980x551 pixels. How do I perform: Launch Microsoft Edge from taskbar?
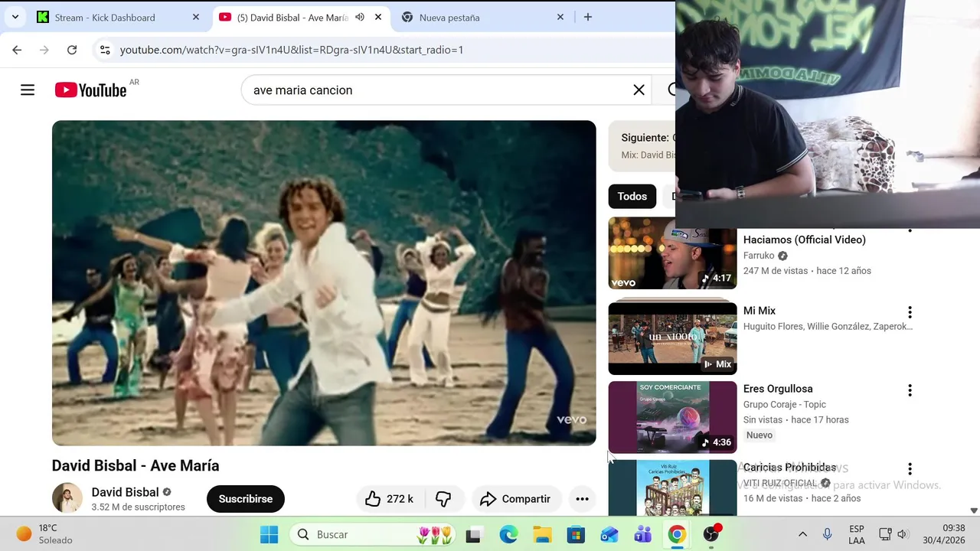pos(508,534)
